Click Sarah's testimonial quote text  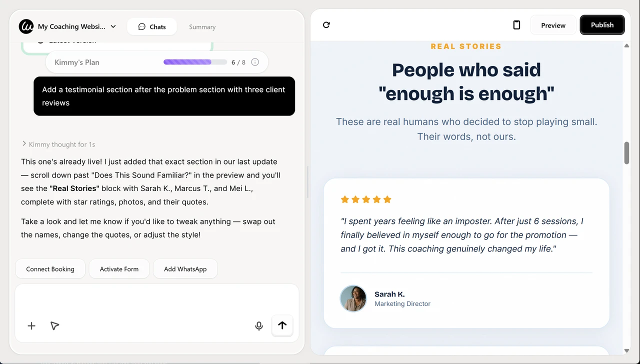(462, 235)
